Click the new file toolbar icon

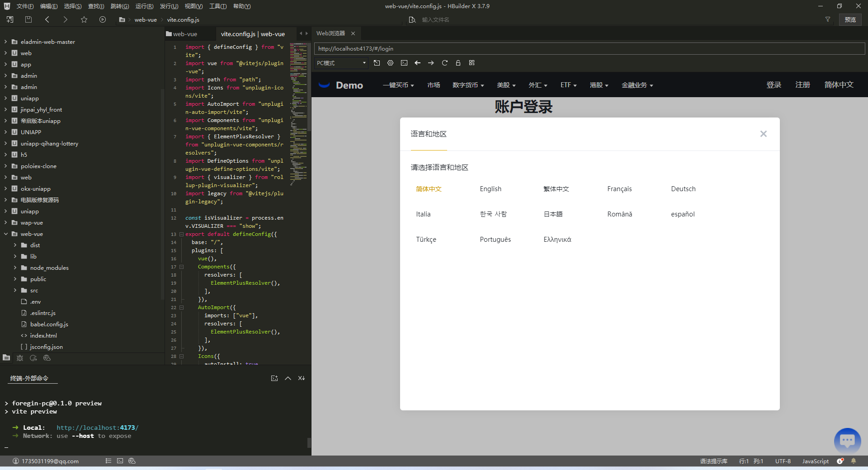pyautogui.click(x=10, y=19)
